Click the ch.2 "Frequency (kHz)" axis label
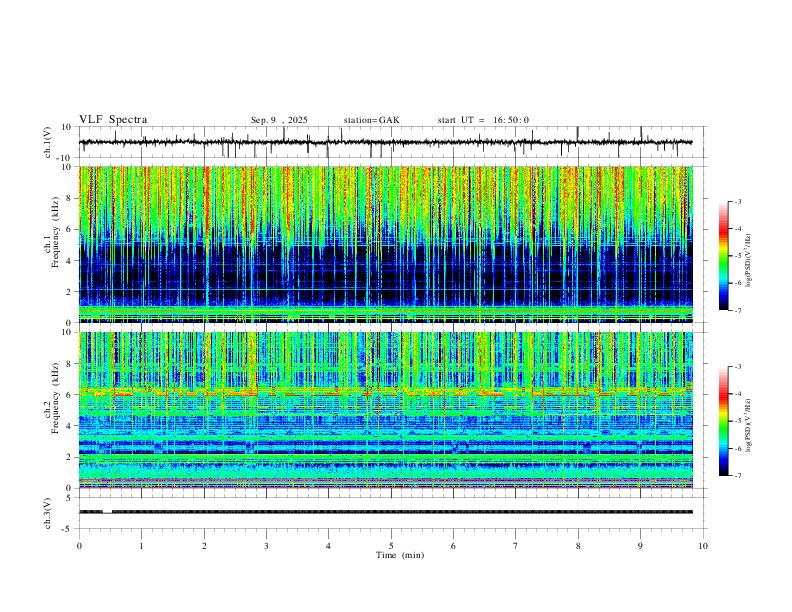Viewport: 792px width, 612px height. (55, 397)
